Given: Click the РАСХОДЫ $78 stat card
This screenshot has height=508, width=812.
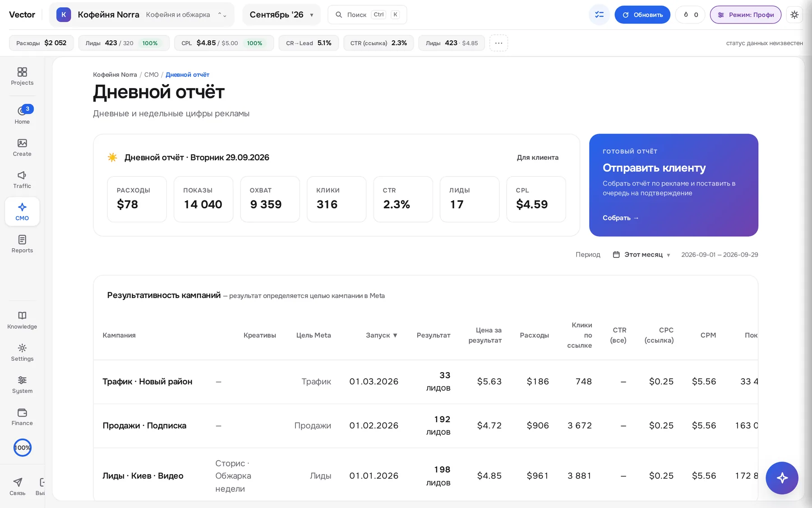Looking at the screenshot, I should pos(137,199).
